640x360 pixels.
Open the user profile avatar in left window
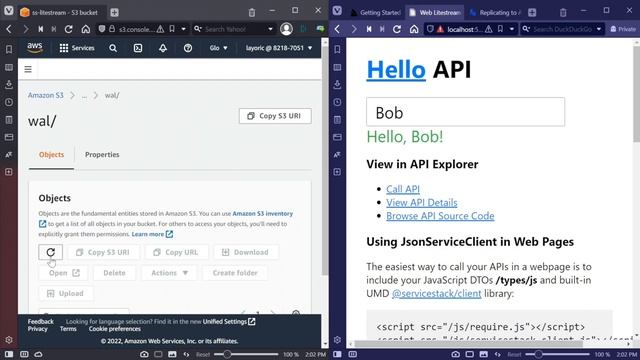pos(286,29)
